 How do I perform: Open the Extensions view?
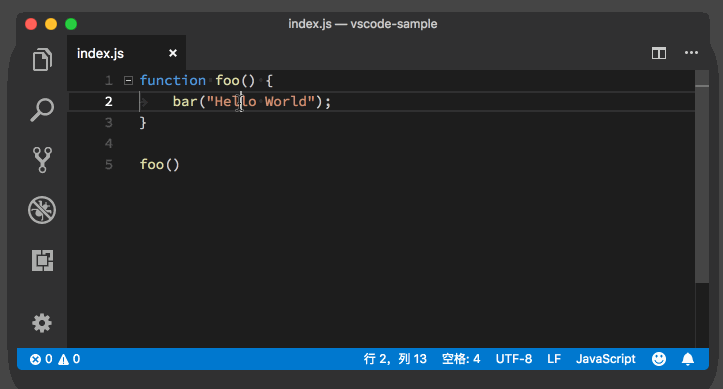point(42,260)
